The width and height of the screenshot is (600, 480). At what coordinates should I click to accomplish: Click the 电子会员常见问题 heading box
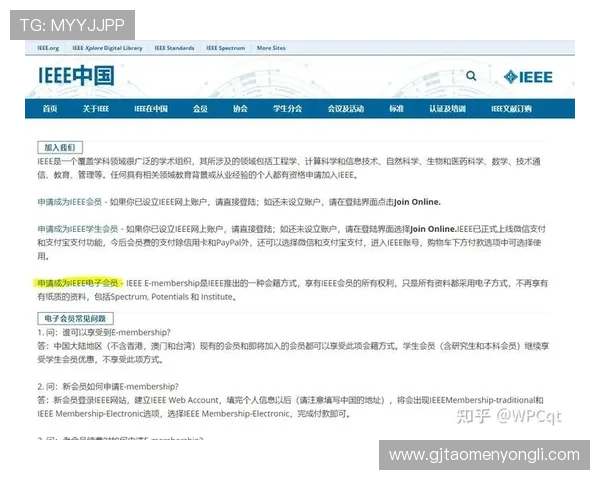coord(75,318)
